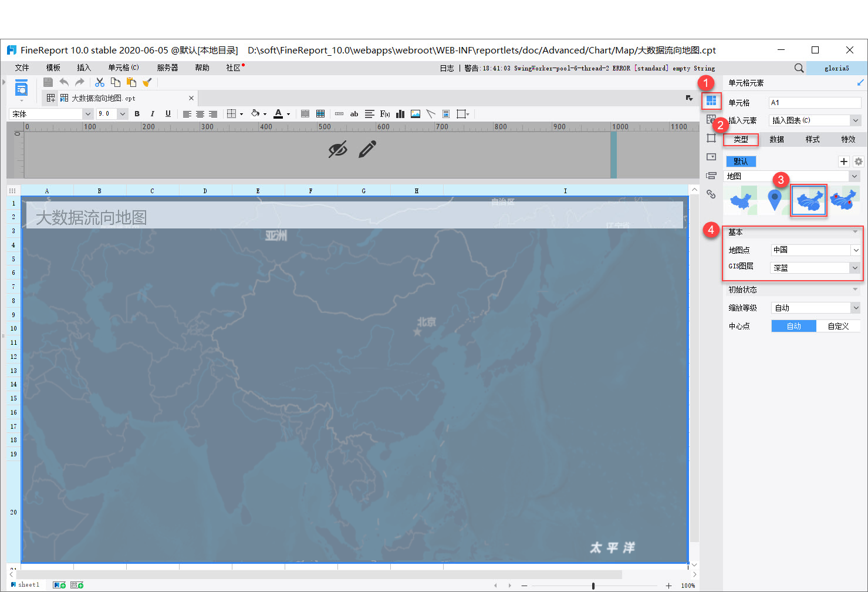Viewport: 868px width, 592px height.
Task: Open the template preview icon
Action: click(21, 89)
